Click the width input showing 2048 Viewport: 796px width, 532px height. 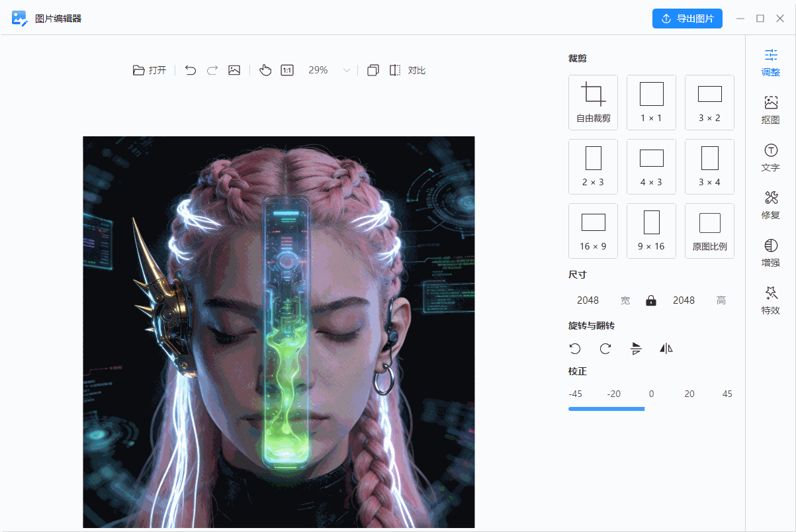(588, 300)
